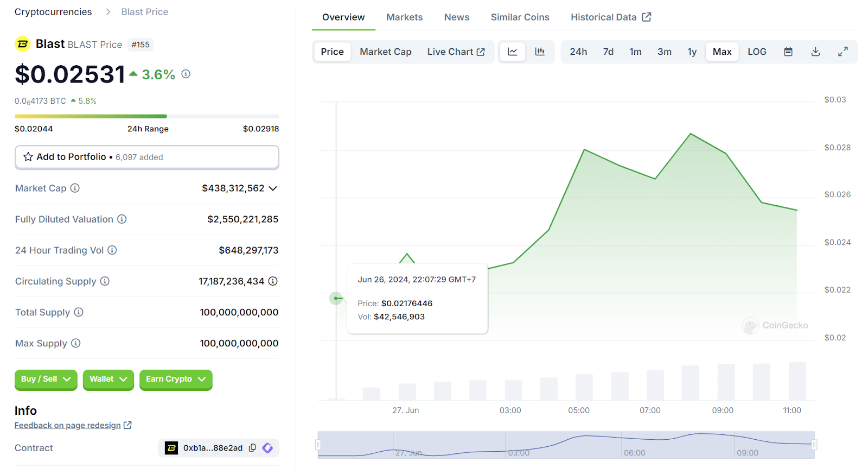Expand the Market Cap value chevron

coord(273,188)
